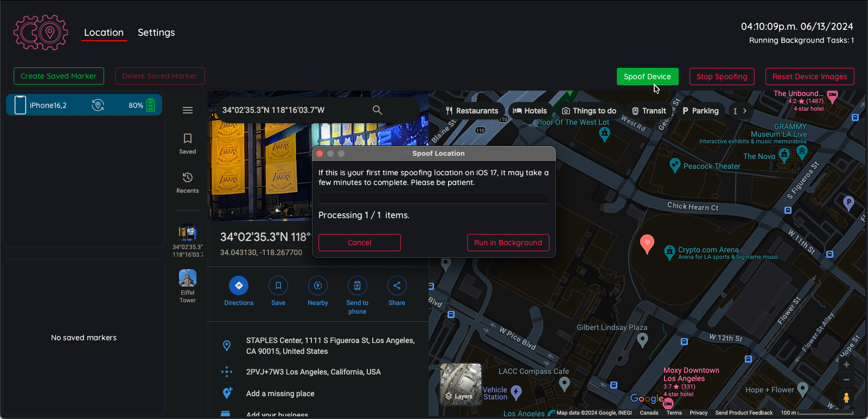The width and height of the screenshot is (868, 419).
Task: Open the Saved bookmark panel
Action: coord(188,144)
